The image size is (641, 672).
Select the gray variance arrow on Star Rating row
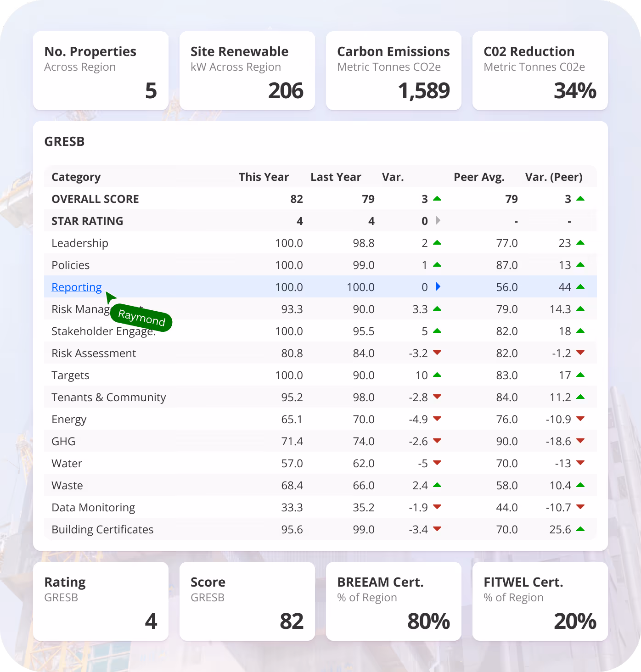click(x=438, y=221)
